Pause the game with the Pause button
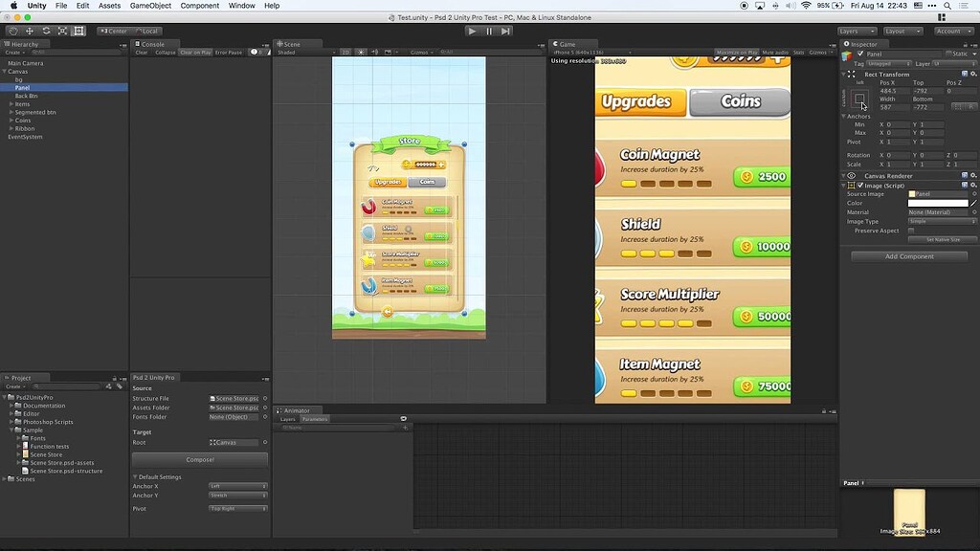The image size is (980, 551). [489, 30]
